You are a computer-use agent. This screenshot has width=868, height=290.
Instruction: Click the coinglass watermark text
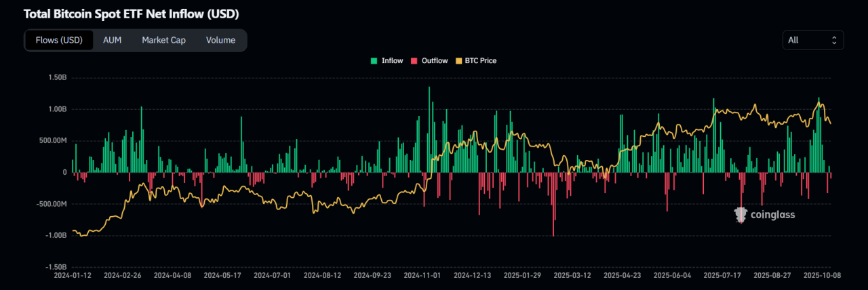[773, 215]
